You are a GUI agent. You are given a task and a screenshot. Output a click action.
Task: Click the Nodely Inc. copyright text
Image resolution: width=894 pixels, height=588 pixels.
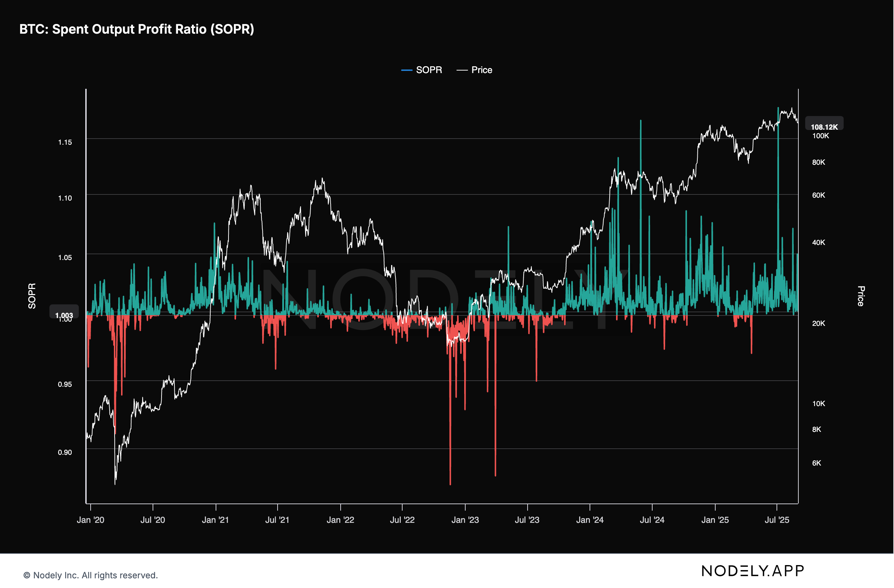click(91, 575)
